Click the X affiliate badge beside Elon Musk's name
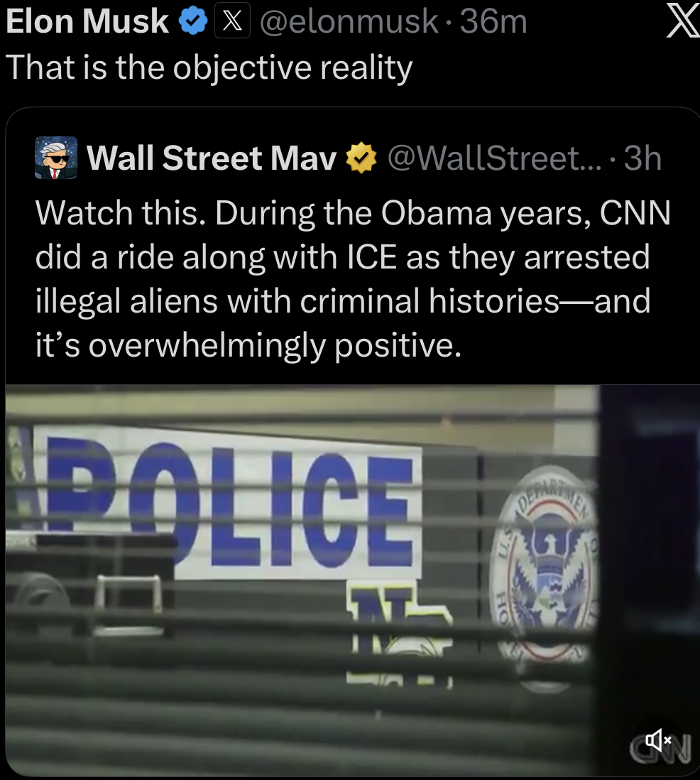Viewport: 700px width, 780px height. [x=232, y=21]
